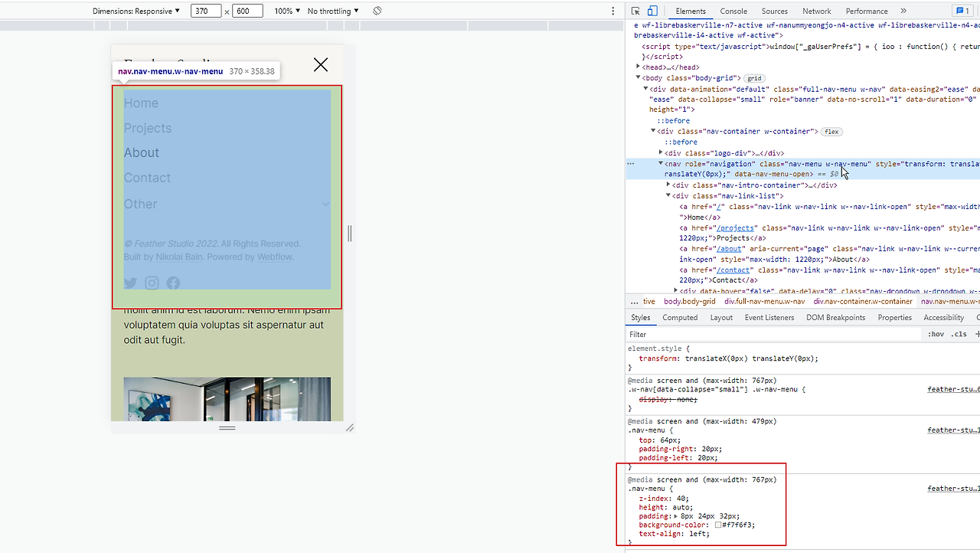
Task: Expand the logo-div element
Action: coord(661,153)
